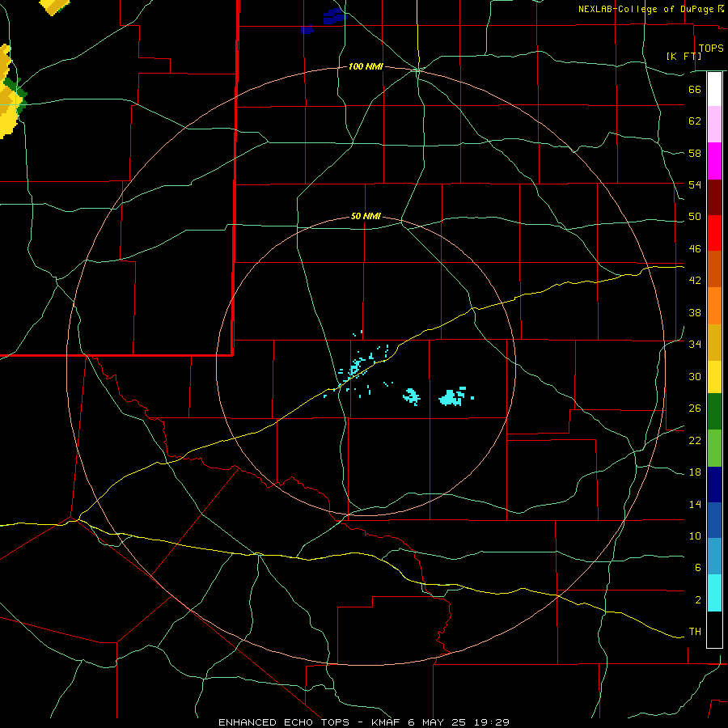Click the '34' legend value
The image size is (728, 728).
(695, 344)
